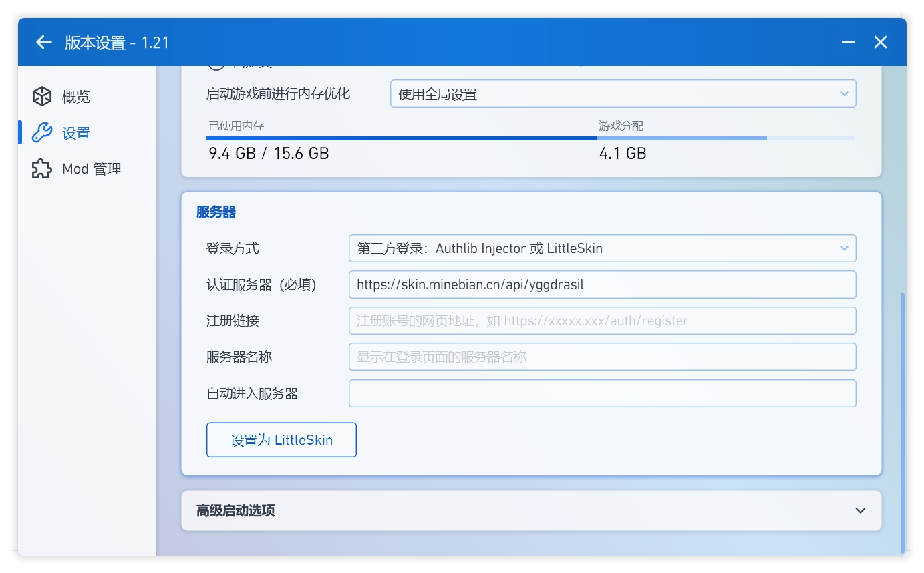The width and height of the screenshot is (924, 573).
Task: Select the puzzle-piece icon for Mod 管理
Action: [41, 168]
